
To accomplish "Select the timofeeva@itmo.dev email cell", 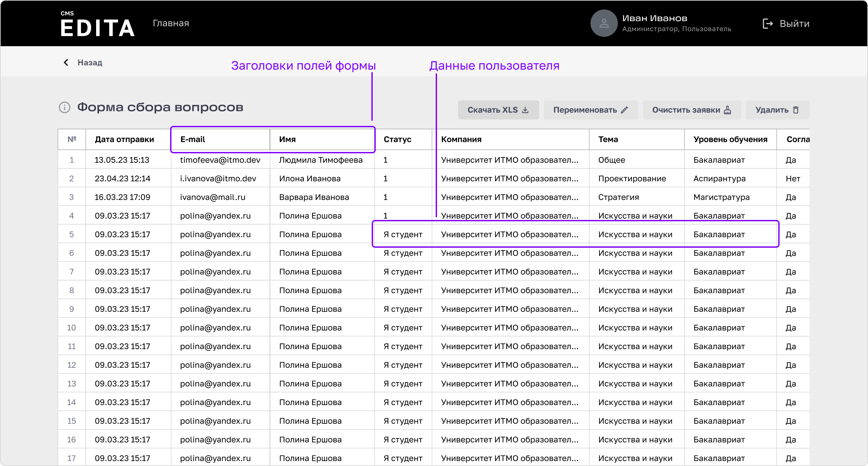I will point(220,160).
